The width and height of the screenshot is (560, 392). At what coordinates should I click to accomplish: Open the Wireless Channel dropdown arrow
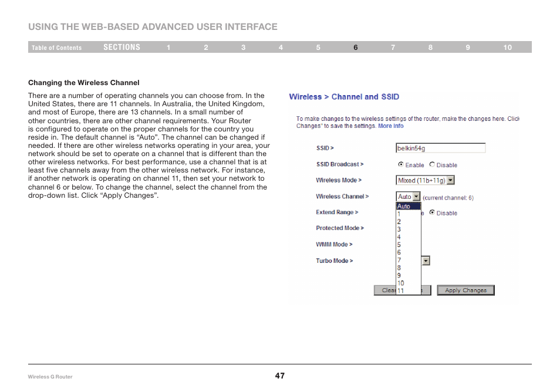pos(416,197)
